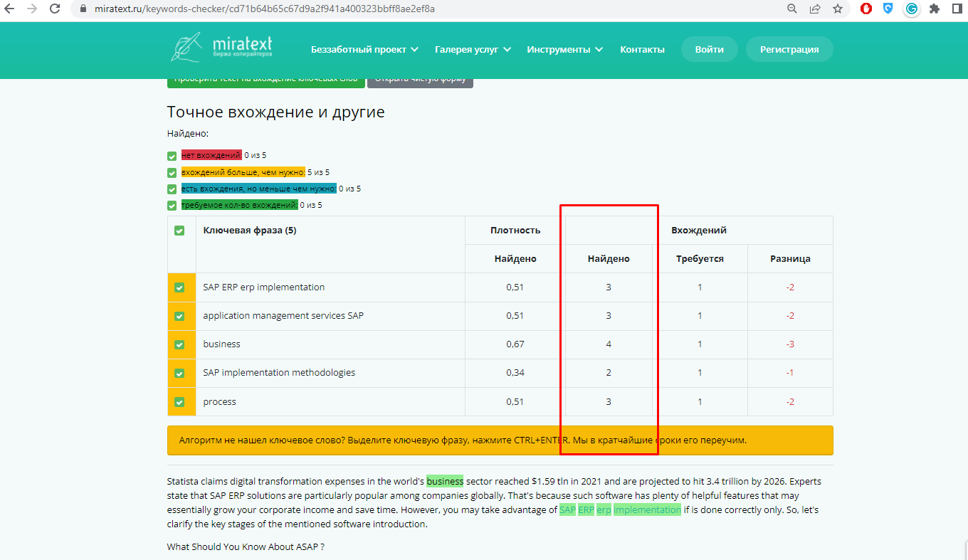The width and height of the screenshot is (968, 560).
Task: Click highlighted word 'business' in text
Action: click(x=445, y=481)
